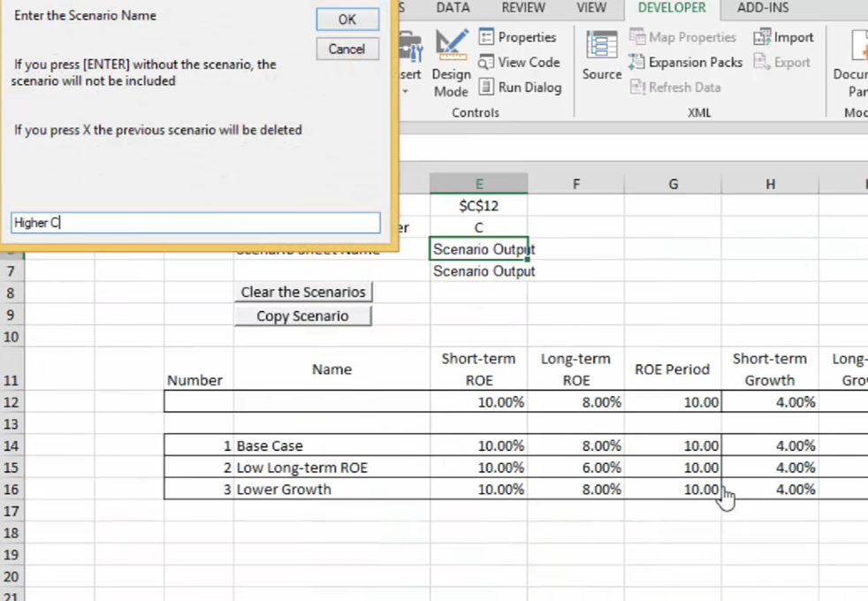Select cell with scenario number 2
This screenshot has height=601, width=868.
tap(199, 468)
